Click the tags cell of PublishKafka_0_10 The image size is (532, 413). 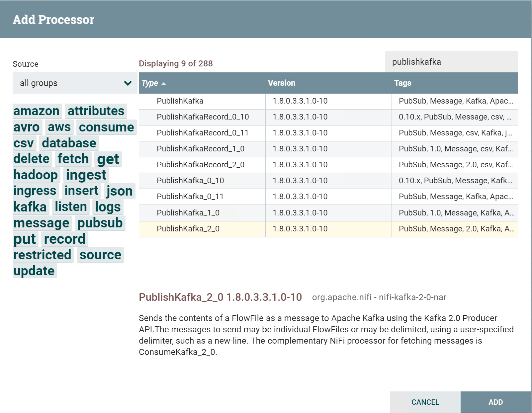pos(455,181)
